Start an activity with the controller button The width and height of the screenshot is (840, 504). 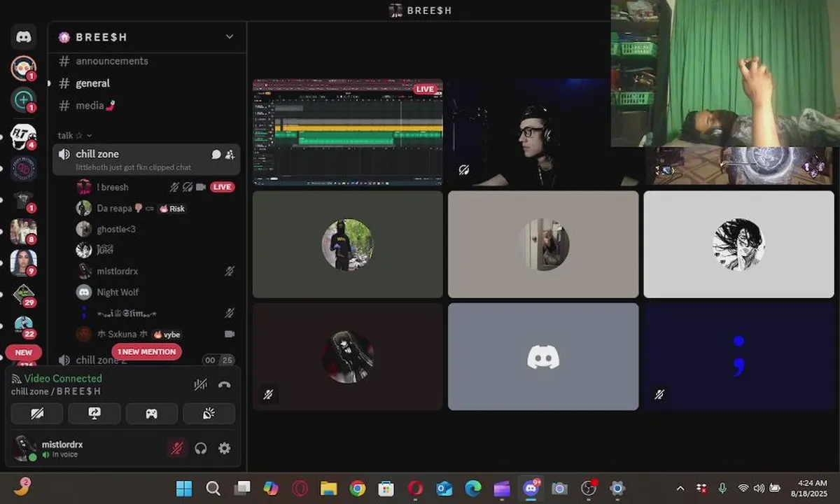(151, 414)
